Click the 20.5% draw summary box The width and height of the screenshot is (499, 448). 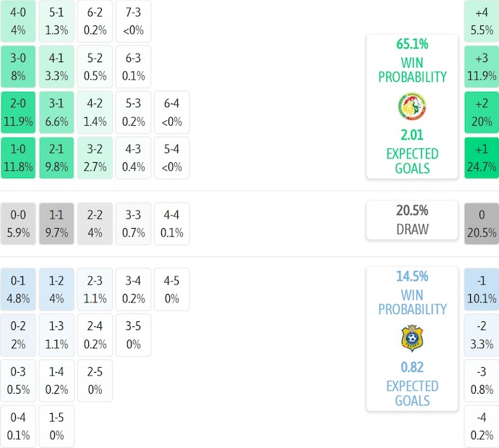click(411, 220)
